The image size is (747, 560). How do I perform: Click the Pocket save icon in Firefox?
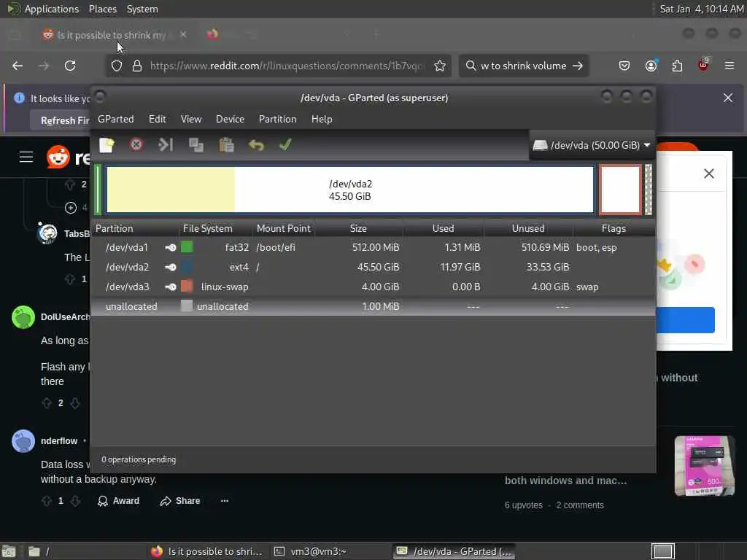click(624, 66)
